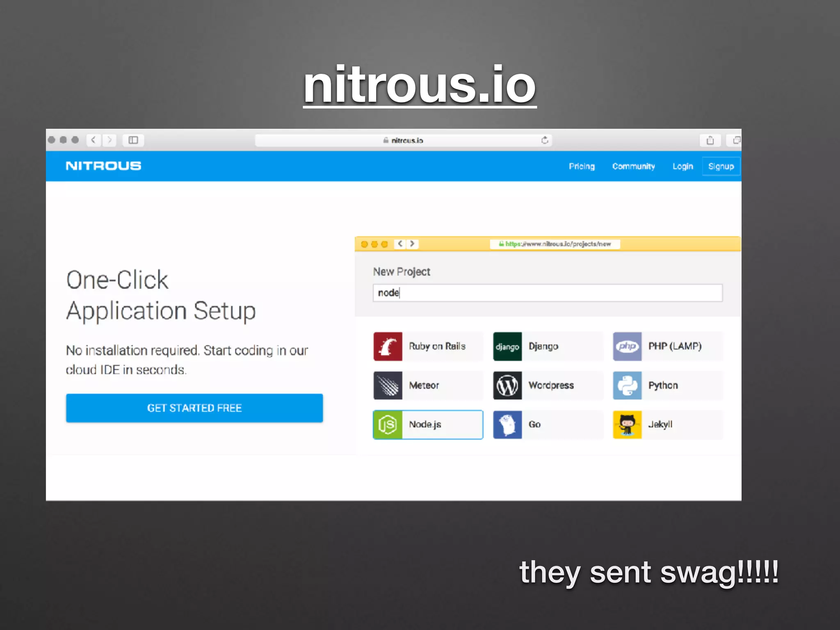Choose the PHP (LAMP) logo icon

627,347
